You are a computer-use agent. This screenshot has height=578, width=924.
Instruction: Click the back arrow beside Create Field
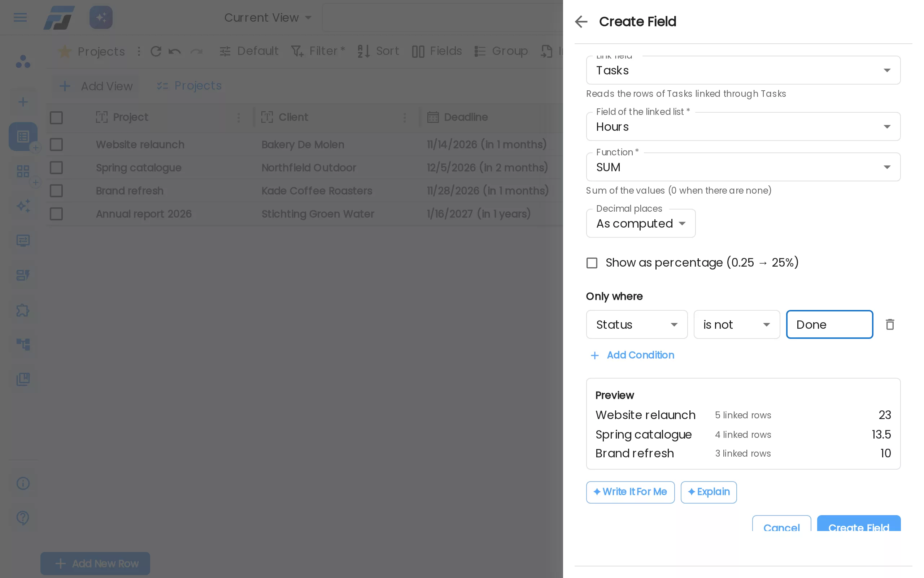point(581,22)
